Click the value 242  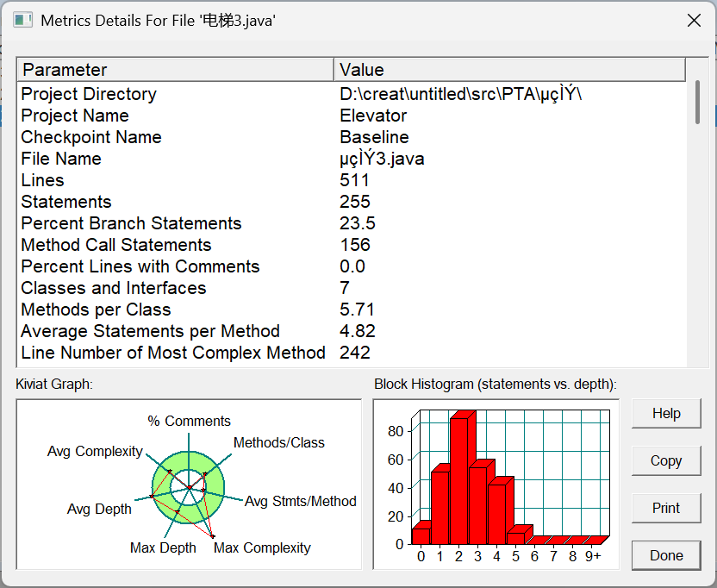(x=355, y=353)
